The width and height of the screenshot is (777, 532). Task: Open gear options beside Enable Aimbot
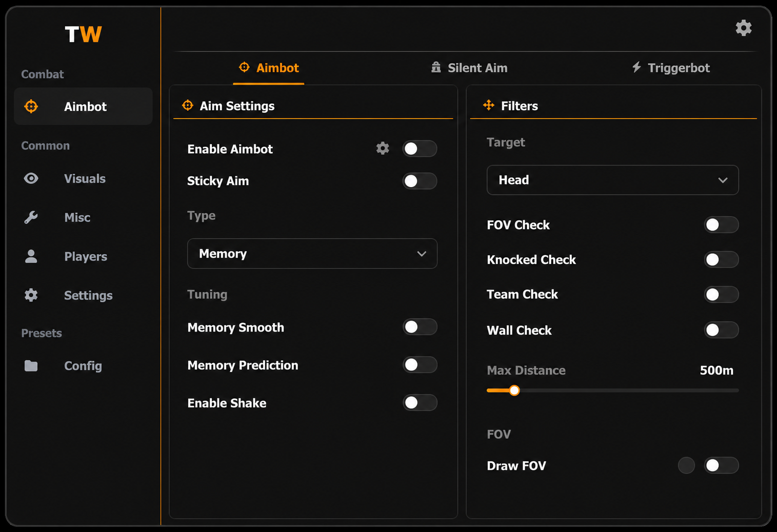pos(383,149)
